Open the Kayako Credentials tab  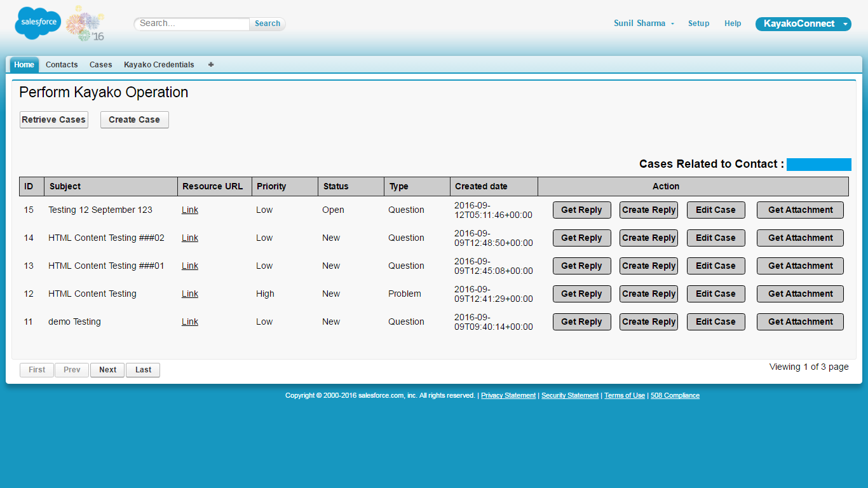click(159, 65)
